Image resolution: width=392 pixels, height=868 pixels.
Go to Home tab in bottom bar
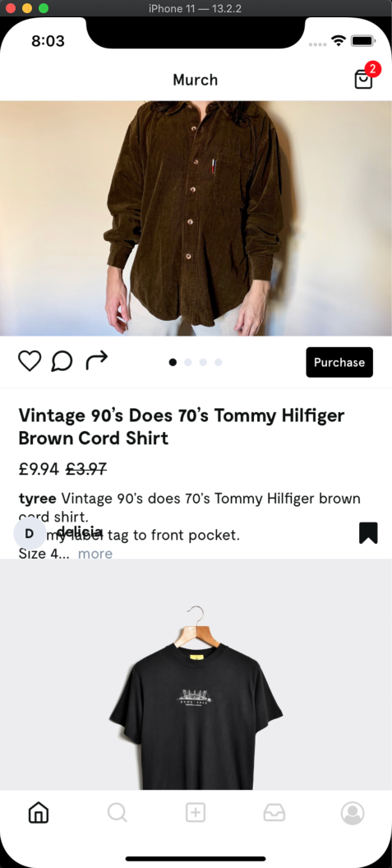click(x=39, y=813)
